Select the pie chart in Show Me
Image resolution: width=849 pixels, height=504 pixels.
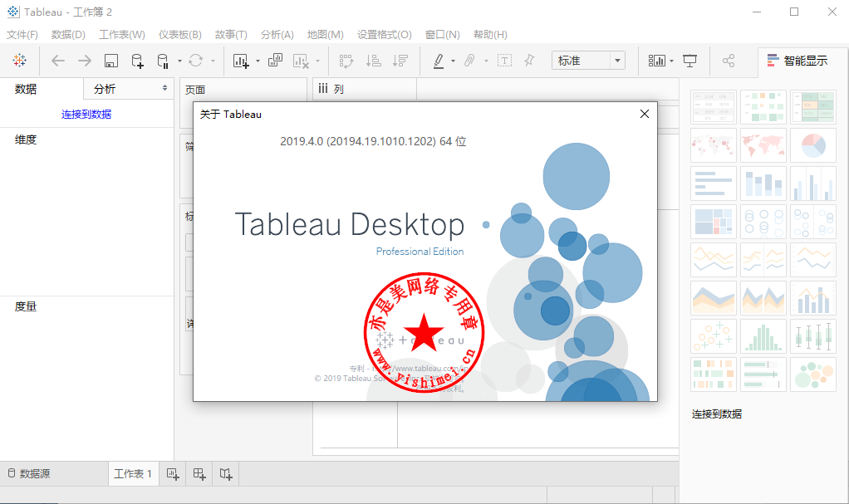point(812,145)
